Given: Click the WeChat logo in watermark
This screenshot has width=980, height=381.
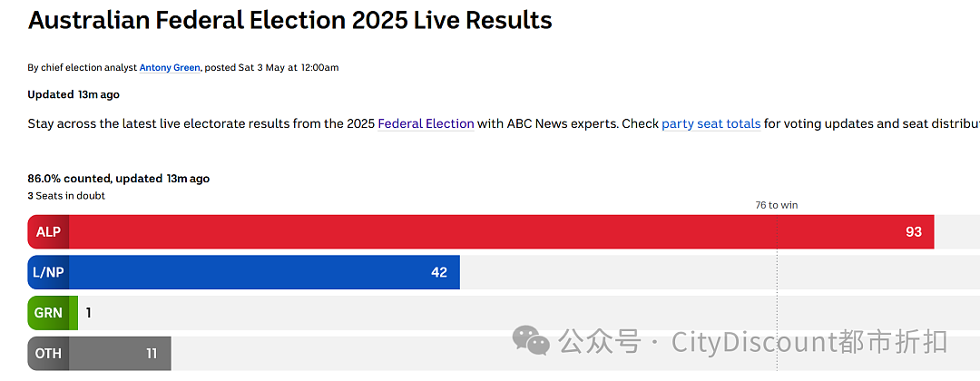Looking at the screenshot, I should [x=531, y=341].
